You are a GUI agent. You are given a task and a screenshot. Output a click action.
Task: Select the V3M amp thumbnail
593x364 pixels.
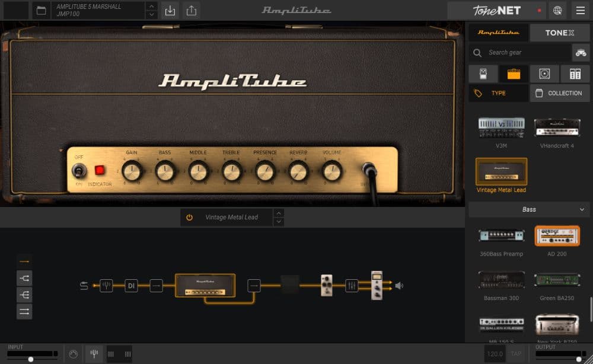click(x=502, y=128)
